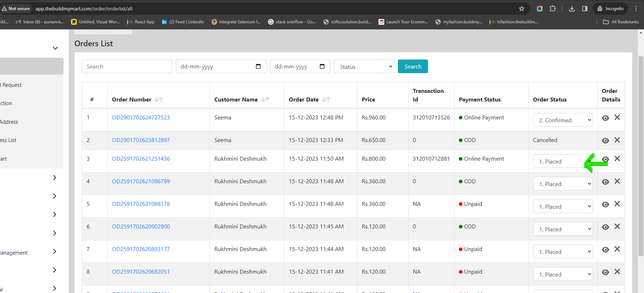Open the start date calendar picker icon

point(258,66)
